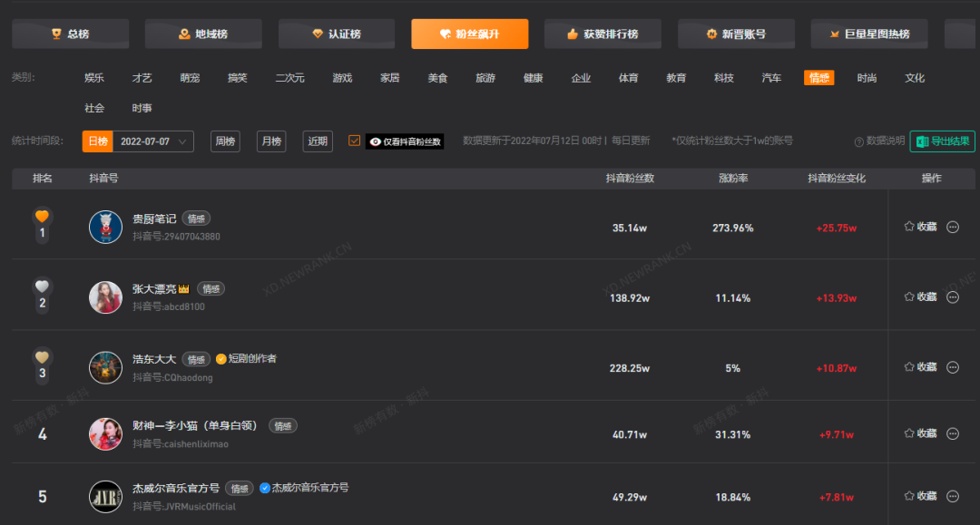Favorite 张大漂亮 with star 收藏 icon

click(x=920, y=297)
